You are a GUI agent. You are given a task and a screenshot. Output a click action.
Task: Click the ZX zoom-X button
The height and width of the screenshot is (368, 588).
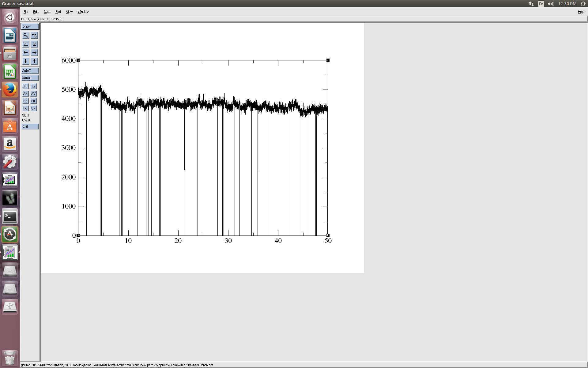(25, 86)
